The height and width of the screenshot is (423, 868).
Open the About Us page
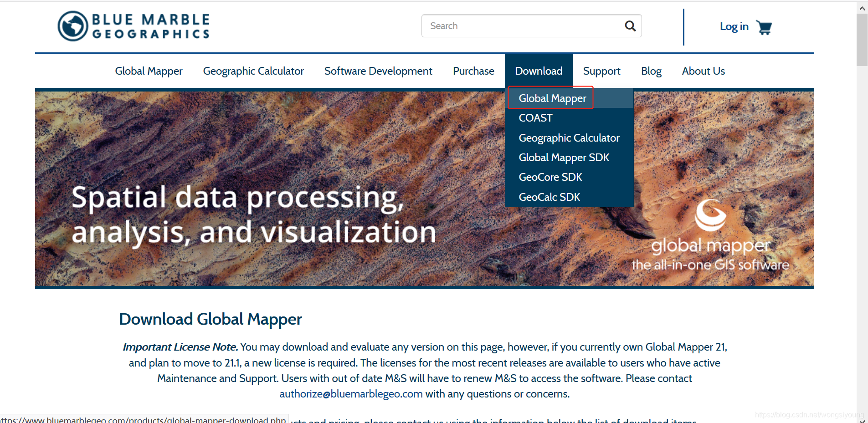click(x=703, y=71)
